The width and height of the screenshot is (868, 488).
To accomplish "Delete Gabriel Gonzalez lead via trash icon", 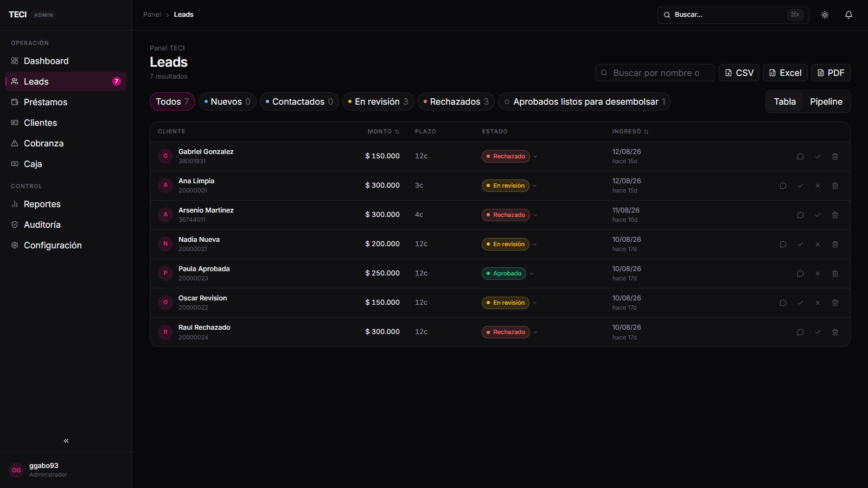I will tap(835, 157).
